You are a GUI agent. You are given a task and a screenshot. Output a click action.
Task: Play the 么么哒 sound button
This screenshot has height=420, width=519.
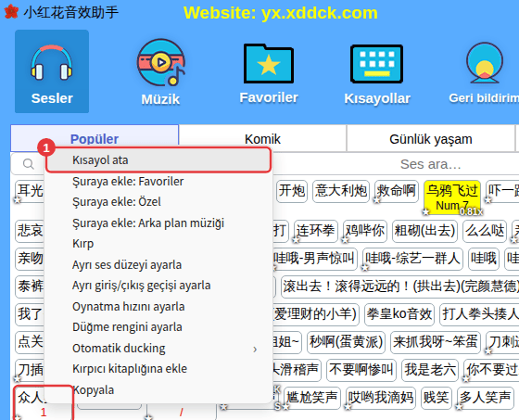(485, 231)
